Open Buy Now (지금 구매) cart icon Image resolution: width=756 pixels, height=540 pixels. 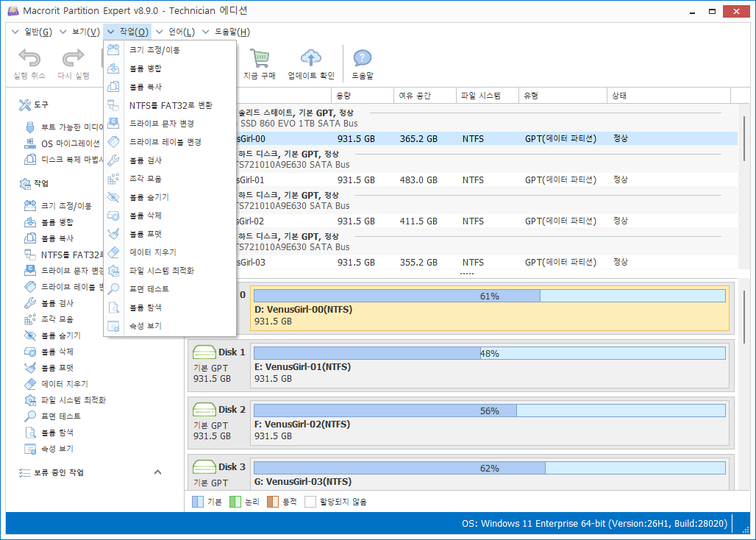tap(260, 58)
